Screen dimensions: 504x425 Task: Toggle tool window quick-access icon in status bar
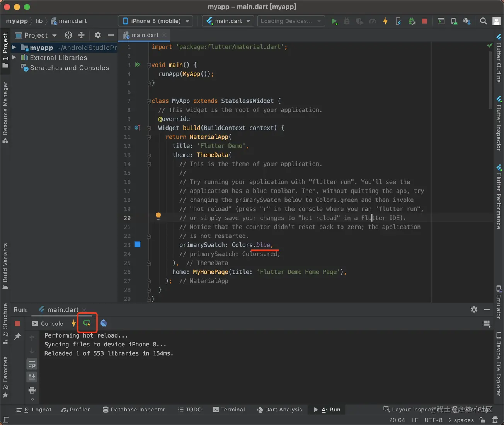[x=6, y=420]
